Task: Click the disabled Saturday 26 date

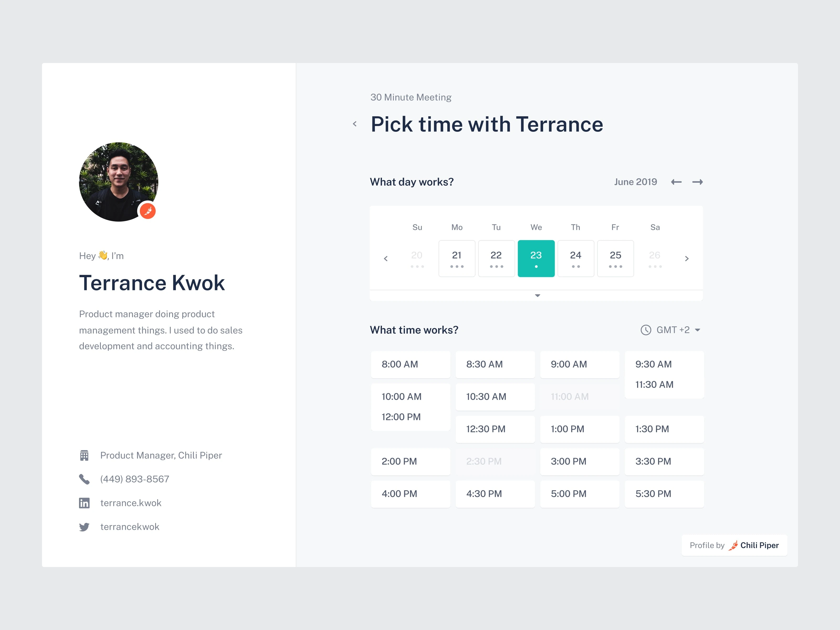Action: [655, 259]
